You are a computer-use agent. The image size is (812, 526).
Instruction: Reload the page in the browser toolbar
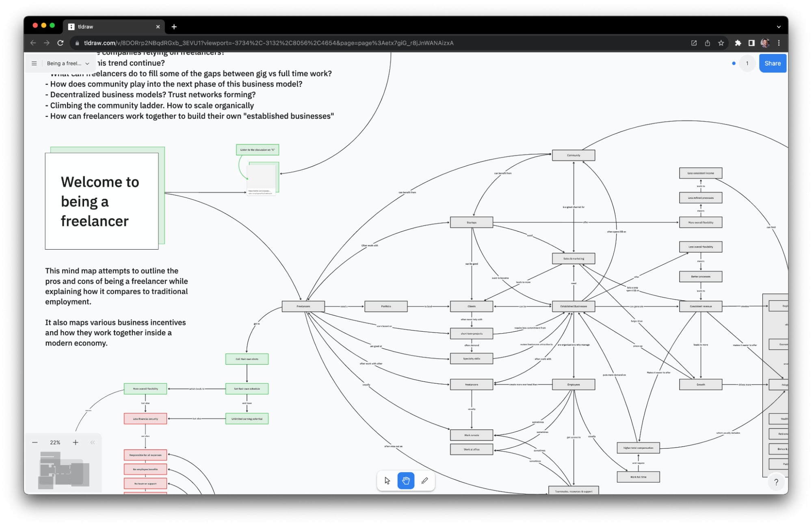pyautogui.click(x=61, y=43)
